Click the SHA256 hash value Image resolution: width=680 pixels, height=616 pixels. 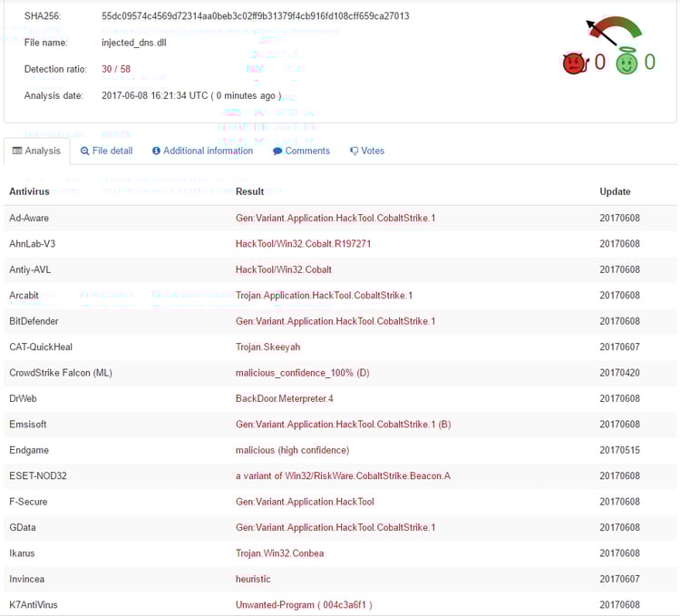(x=255, y=16)
